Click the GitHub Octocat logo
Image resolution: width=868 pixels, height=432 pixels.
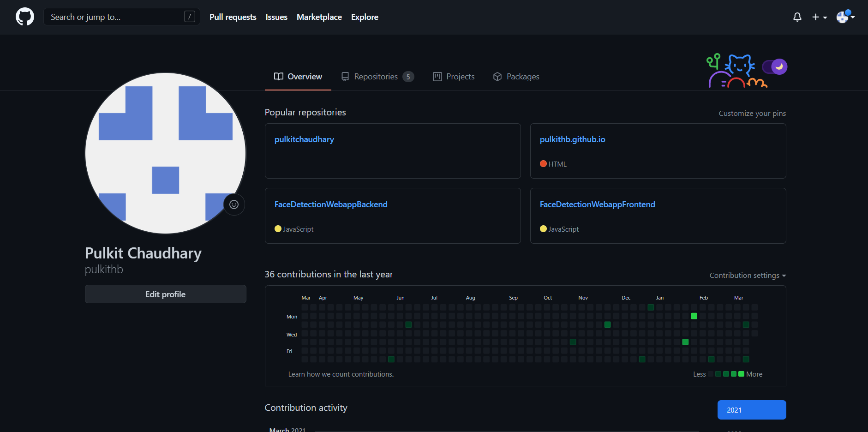click(25, 17)
